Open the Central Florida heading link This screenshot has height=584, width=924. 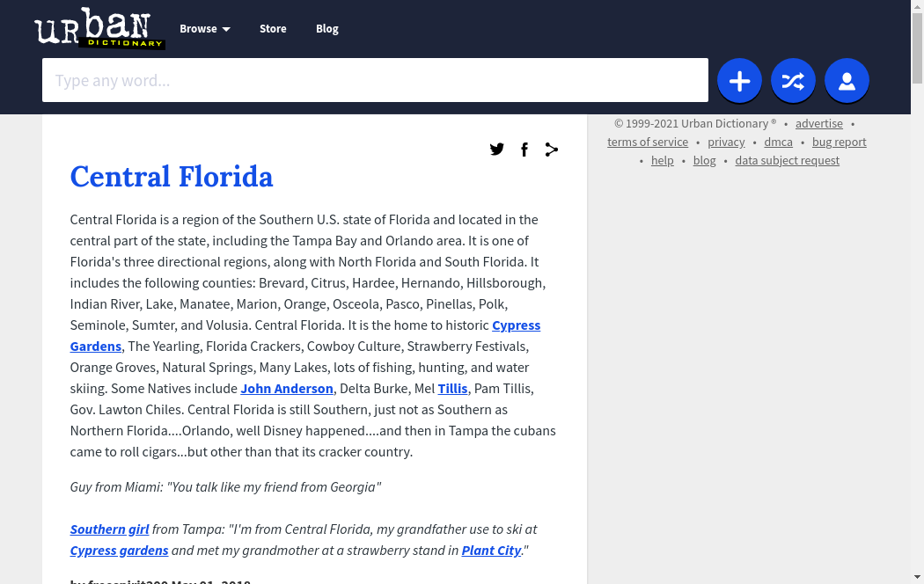pyautogui.click(x=172, y=177)
